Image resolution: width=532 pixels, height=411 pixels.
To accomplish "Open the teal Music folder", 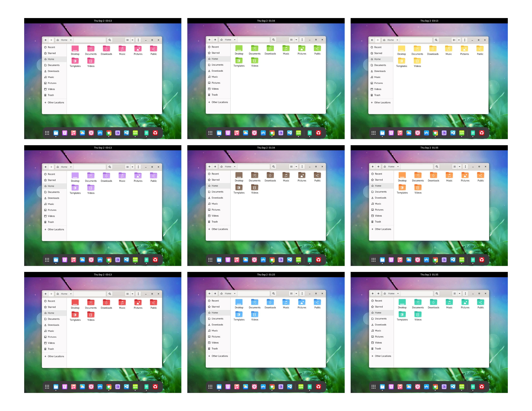I will point(449,302).
